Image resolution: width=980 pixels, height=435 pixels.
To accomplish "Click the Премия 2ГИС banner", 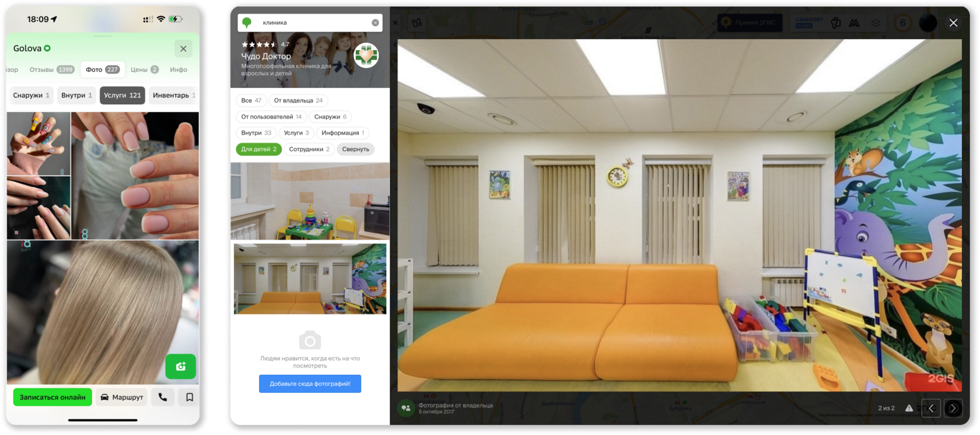I will pyautogui.click(x=750, y=23).
